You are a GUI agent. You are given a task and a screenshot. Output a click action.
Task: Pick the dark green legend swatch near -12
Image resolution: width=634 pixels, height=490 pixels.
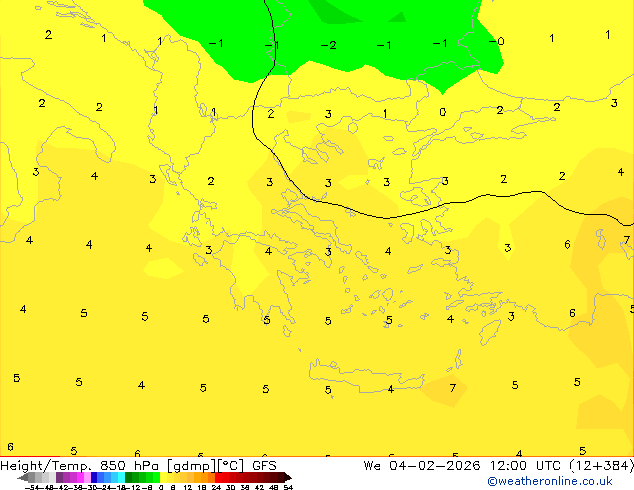pyautogui.click(x=129, y=477)
